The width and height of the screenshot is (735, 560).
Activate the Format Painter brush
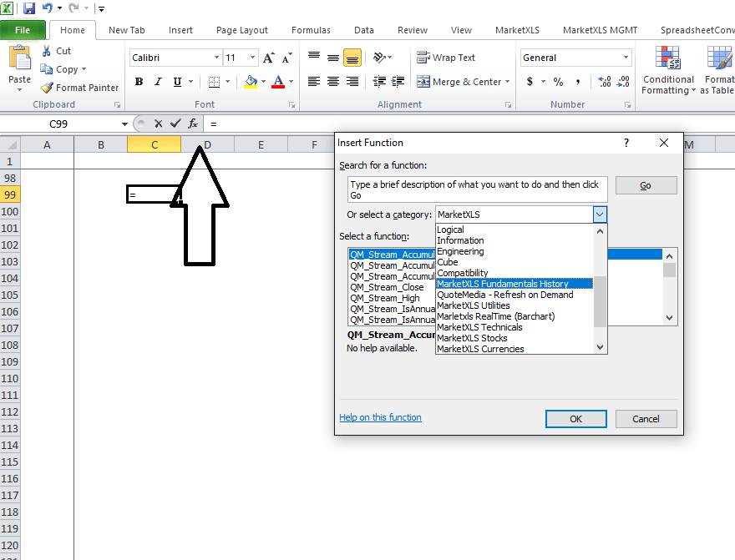[47, 88]
